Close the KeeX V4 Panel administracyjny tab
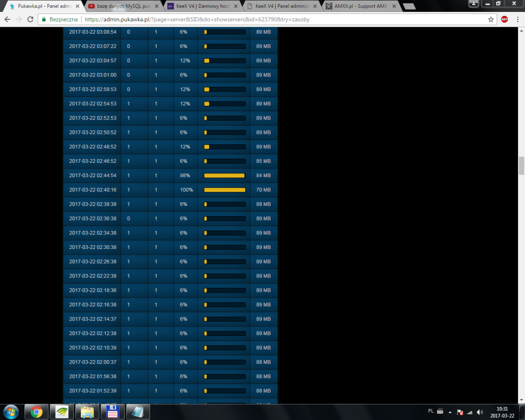The height and width of the screenshot is (420, 525). pos(315,7)
